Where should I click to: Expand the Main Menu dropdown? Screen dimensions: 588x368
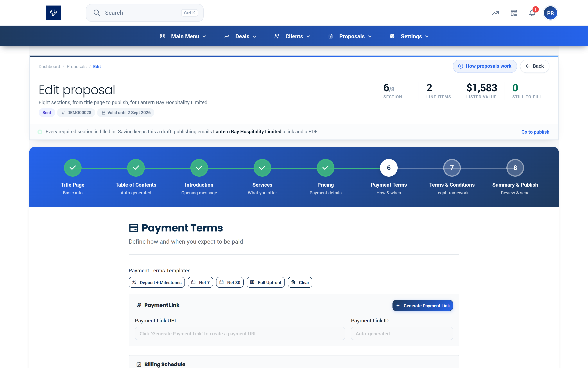[x=183, y=36]
